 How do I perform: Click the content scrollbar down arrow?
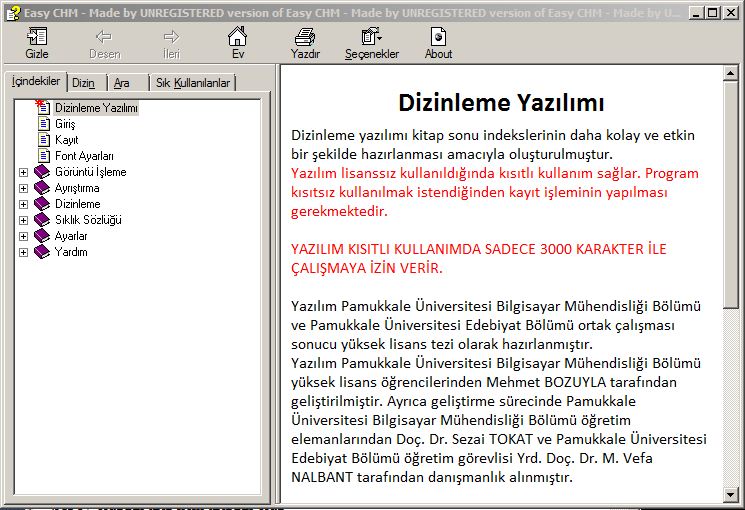click(730, 495)
